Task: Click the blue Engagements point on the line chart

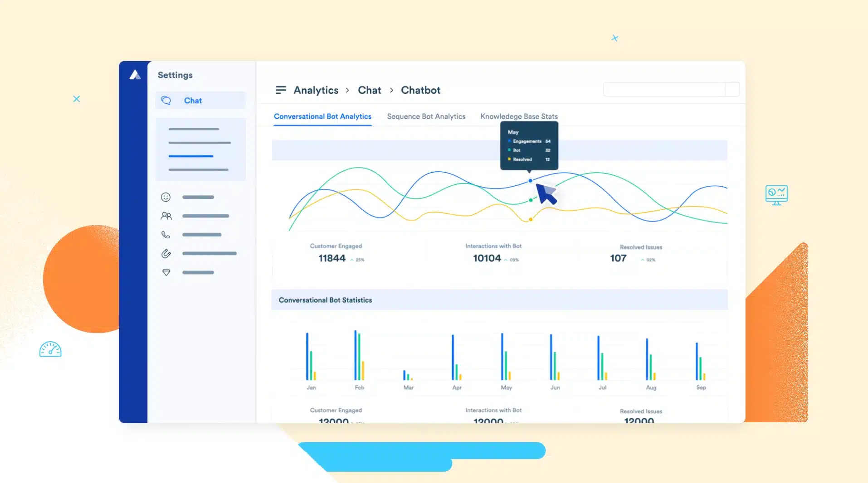Action: (530, 181)
